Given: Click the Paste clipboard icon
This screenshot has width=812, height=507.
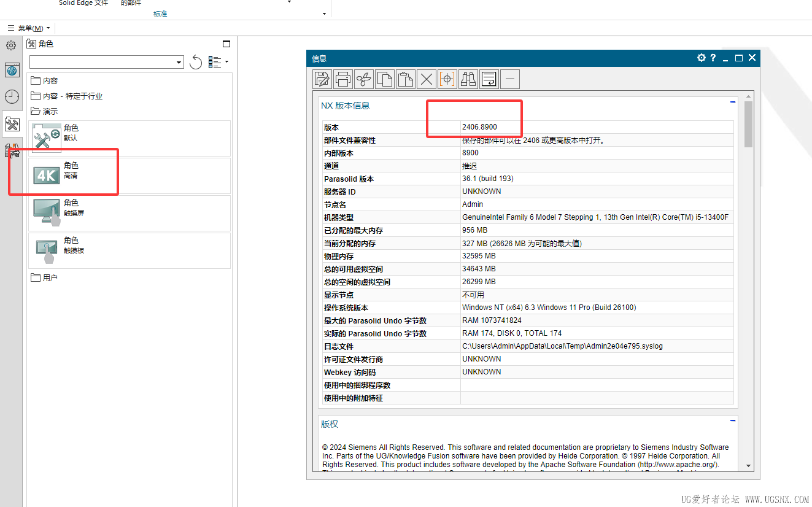Looking at the screenshot, I should [x=406, y=79].
